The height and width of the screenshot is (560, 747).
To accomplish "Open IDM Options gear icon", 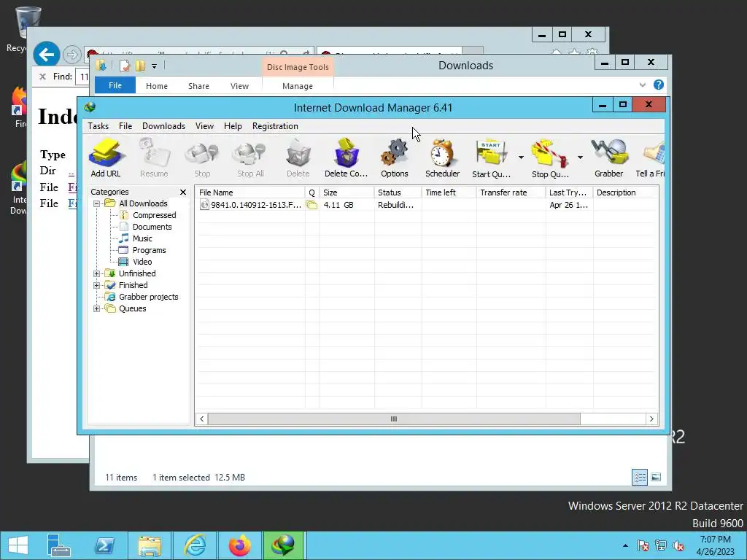I will 395,157.
